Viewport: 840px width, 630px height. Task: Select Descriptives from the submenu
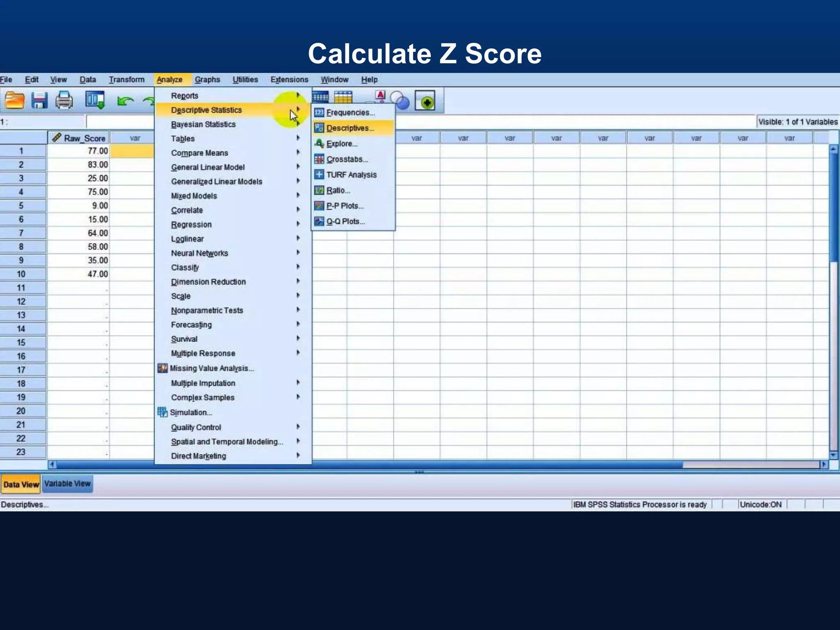[x=354, y=128]
